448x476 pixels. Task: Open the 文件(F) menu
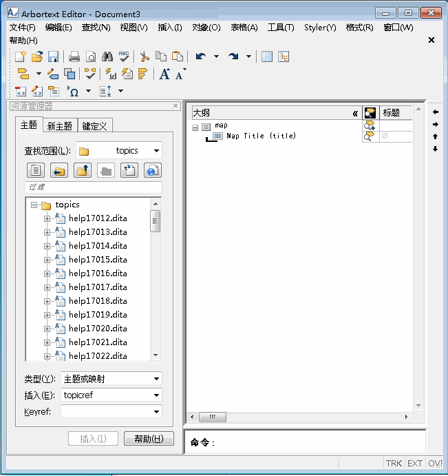click(x=23, y=28)
